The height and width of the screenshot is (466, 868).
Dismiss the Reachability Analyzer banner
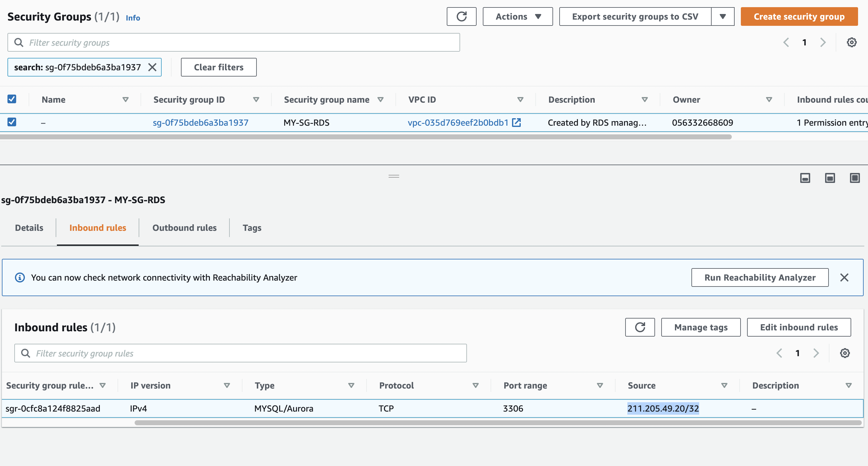coord(844,277)
